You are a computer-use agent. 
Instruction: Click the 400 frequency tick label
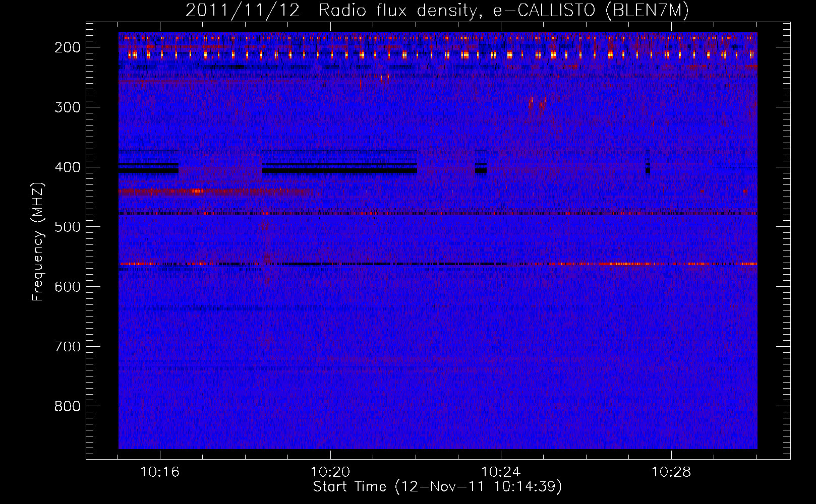(x=68, y=167)
